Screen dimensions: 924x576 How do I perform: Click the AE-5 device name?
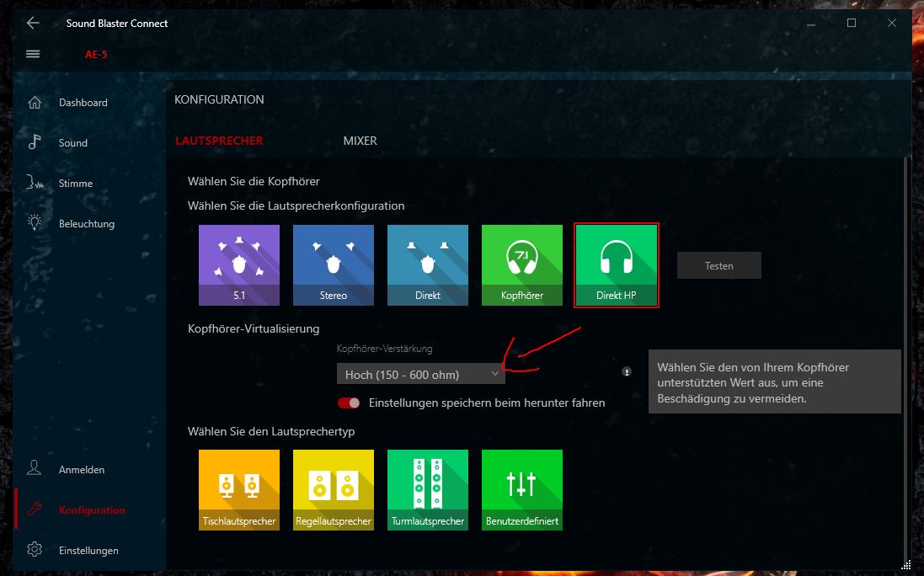point(96,54)
